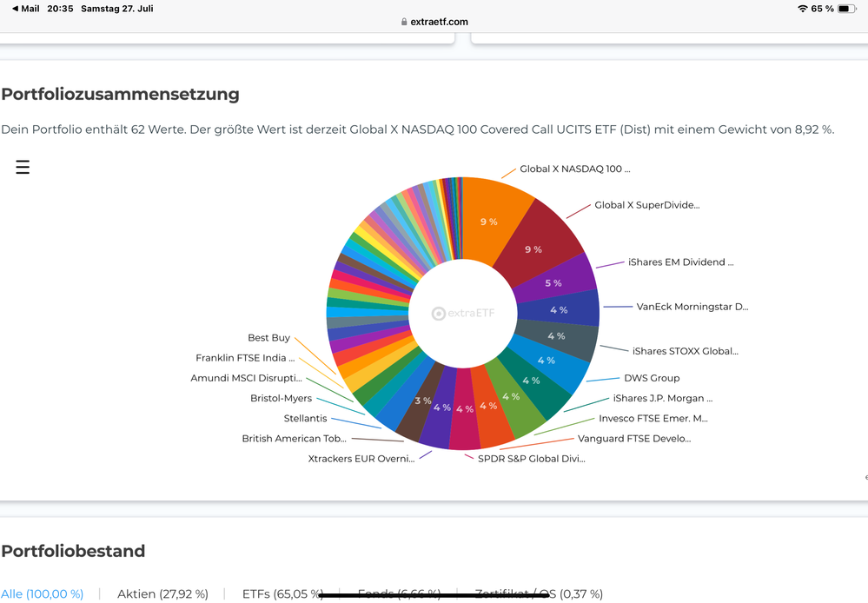Screen dimensions: 868x603
Task: Tap the Wi-Fi icon in status bar
Action: click(x=802, y=9)
